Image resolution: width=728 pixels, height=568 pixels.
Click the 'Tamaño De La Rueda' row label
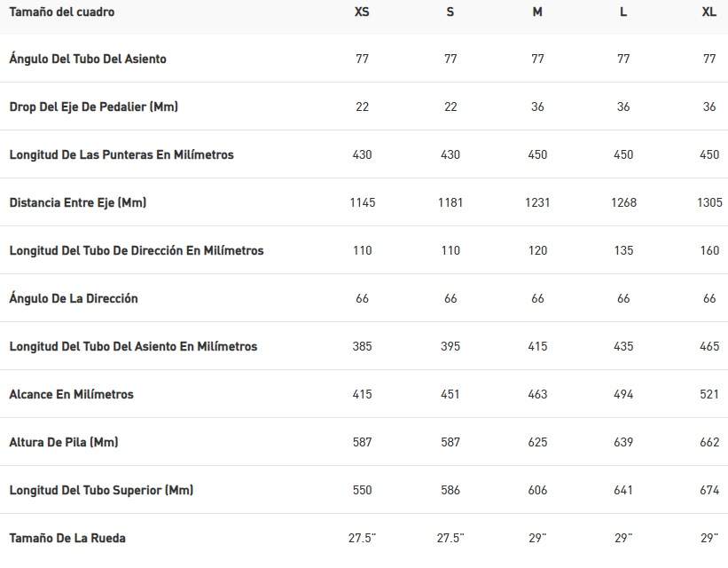(x=67, y=538)
